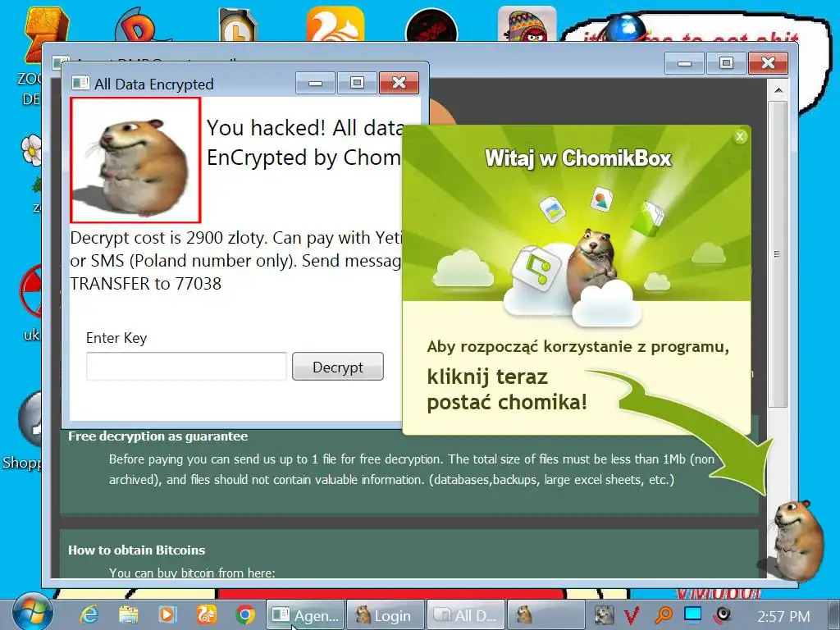840x630 pixels.
Task: Close the ChomikBox welcome popup
Action: (x=740, y=137)
